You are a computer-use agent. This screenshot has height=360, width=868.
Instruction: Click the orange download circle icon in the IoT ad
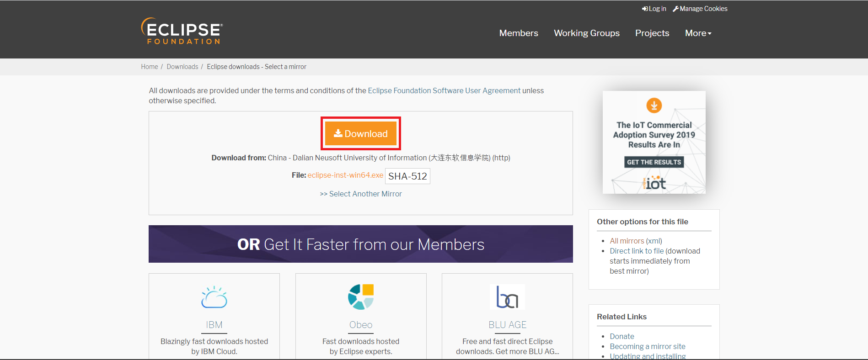(654, 106)
